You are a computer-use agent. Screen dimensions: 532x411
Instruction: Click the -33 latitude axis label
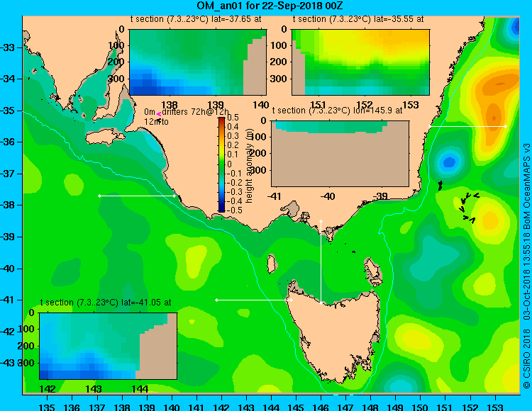tap(8, 47)
